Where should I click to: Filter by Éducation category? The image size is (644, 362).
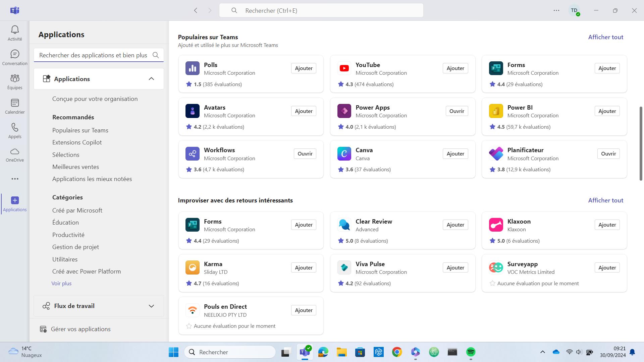coord(65,223)
